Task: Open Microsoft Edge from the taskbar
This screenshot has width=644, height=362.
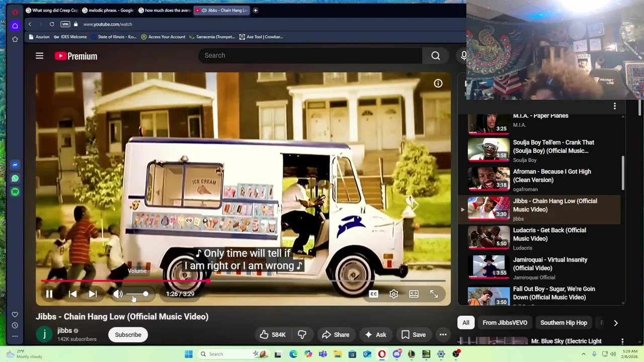Action: click(x=293, y=354)
